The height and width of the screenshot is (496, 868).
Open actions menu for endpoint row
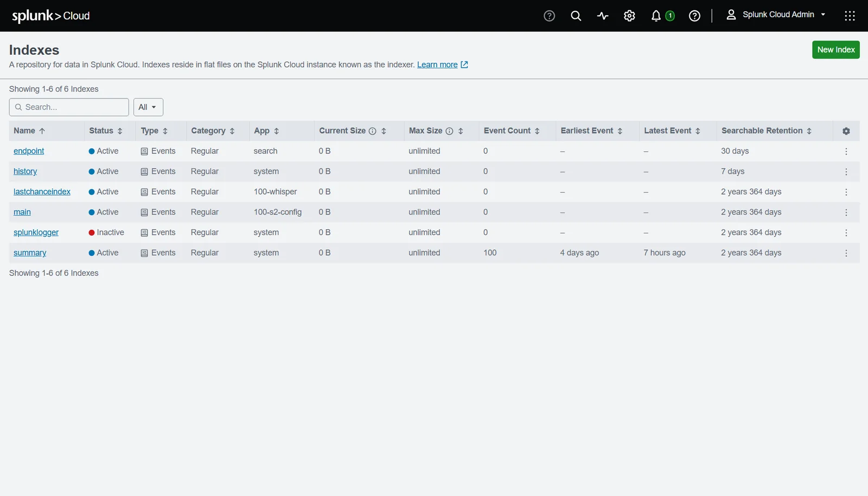846,151
